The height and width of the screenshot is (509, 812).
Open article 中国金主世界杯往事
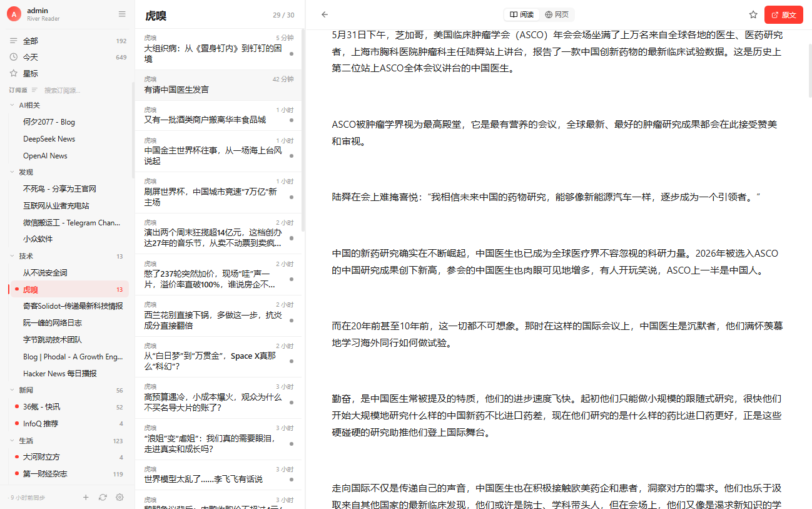click(x=218, y=151)
